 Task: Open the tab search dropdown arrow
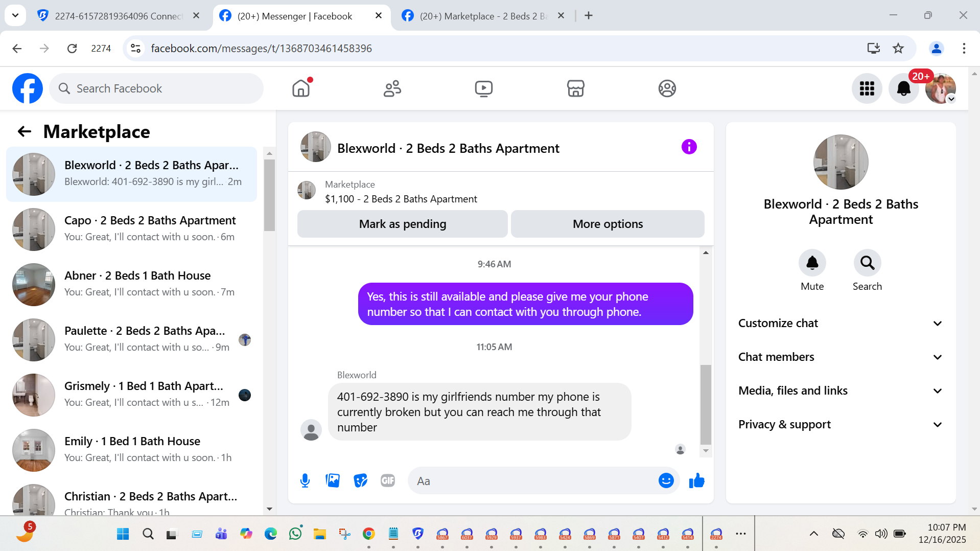coord(15,15)
